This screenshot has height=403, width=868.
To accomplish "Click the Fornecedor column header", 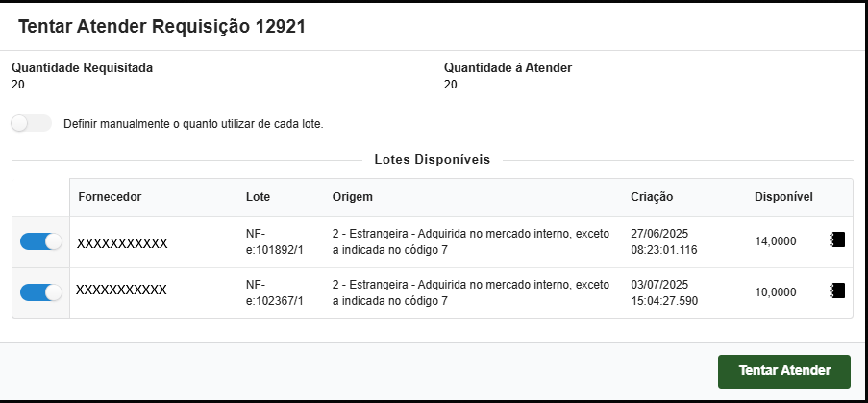I will (x=110, y=197).
